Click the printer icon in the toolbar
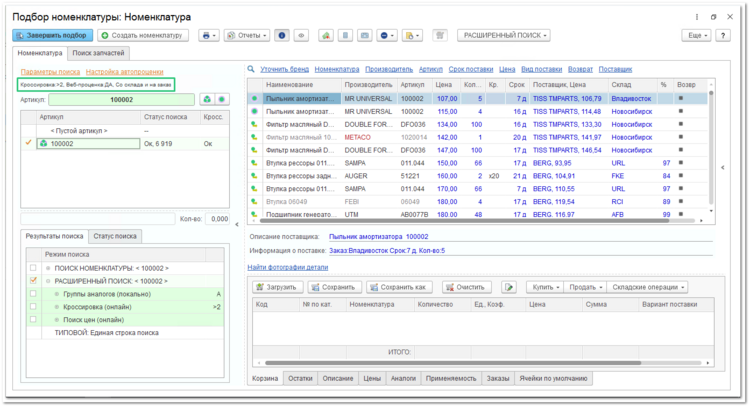 pyautogui.click(x=209, y=35)
